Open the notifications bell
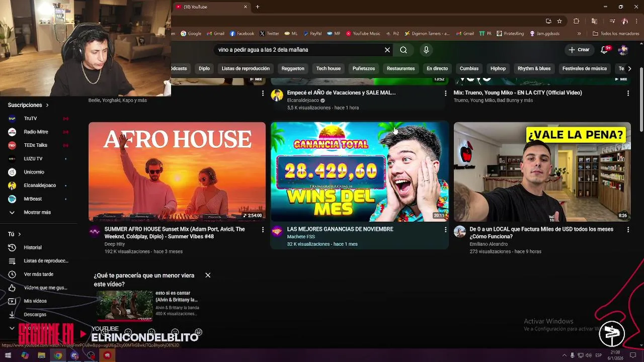The height and width of the screenshot is (362, 644). pos(605,50)
